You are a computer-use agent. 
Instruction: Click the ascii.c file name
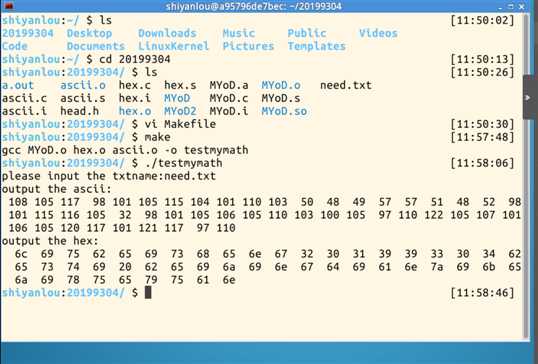pyautogui.click(x=24, y=98)
